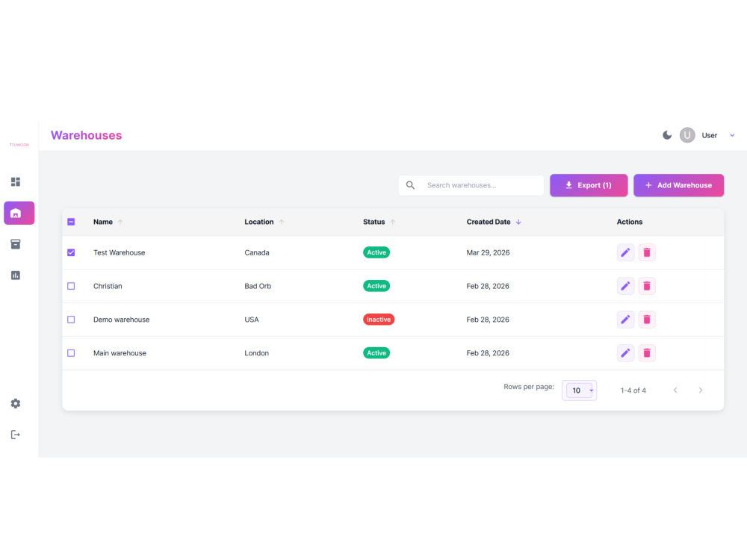The height and width of the screenshot is (560, 747).
Task: Click the search magnifier icon
Action: pyautogui.click(x=410, y=185)
